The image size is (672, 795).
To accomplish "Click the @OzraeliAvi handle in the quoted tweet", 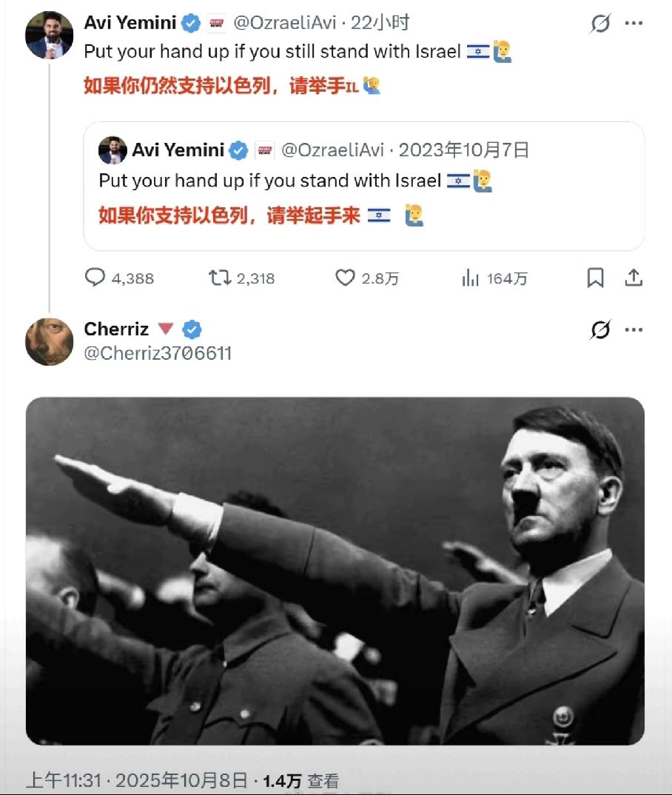I will 332,150.
